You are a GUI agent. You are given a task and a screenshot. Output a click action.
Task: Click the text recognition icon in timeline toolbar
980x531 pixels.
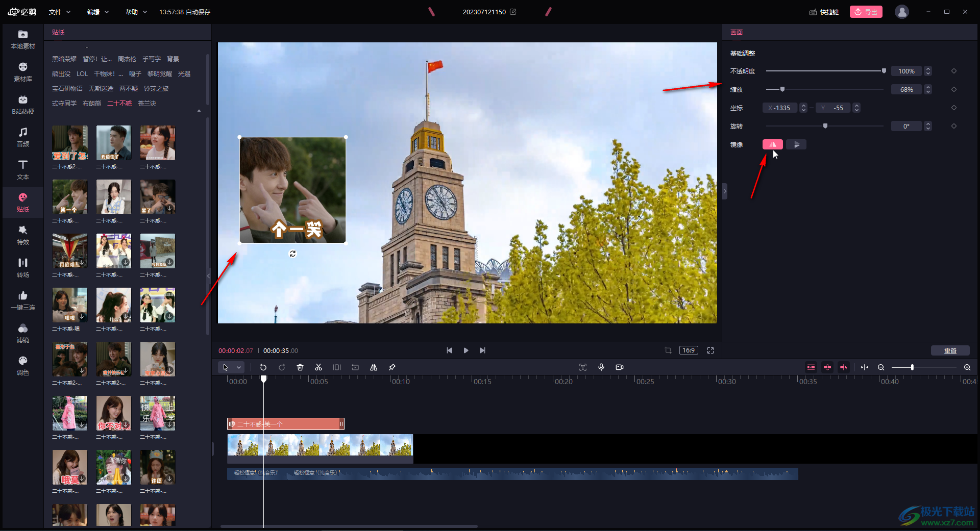click(583, 367)
